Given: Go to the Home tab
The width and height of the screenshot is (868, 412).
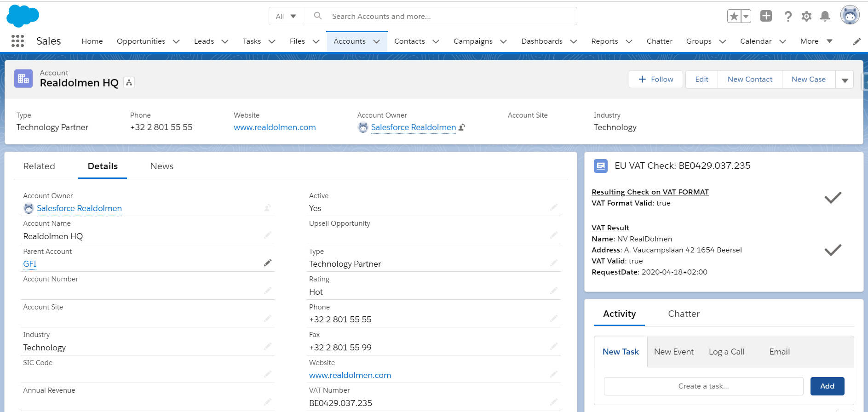Looking at the screenshot, I should [x=92, y=41].
